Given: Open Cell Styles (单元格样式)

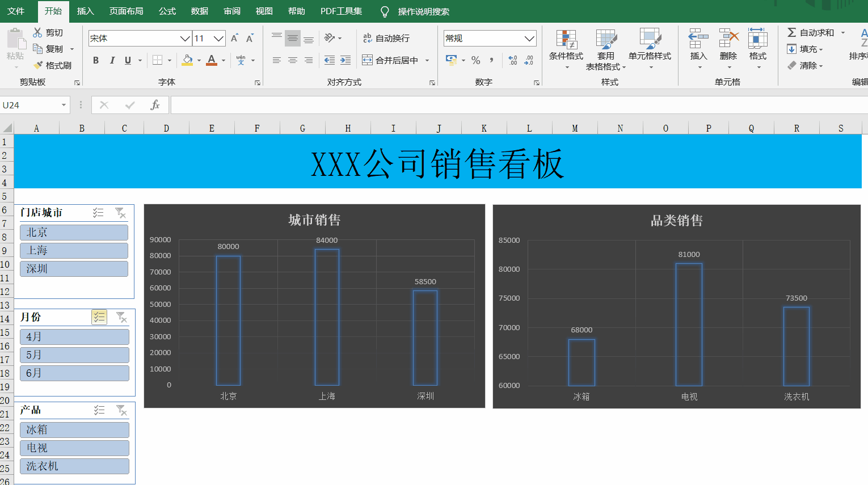Looking at the screenshot, I should [x=650, y=49].
